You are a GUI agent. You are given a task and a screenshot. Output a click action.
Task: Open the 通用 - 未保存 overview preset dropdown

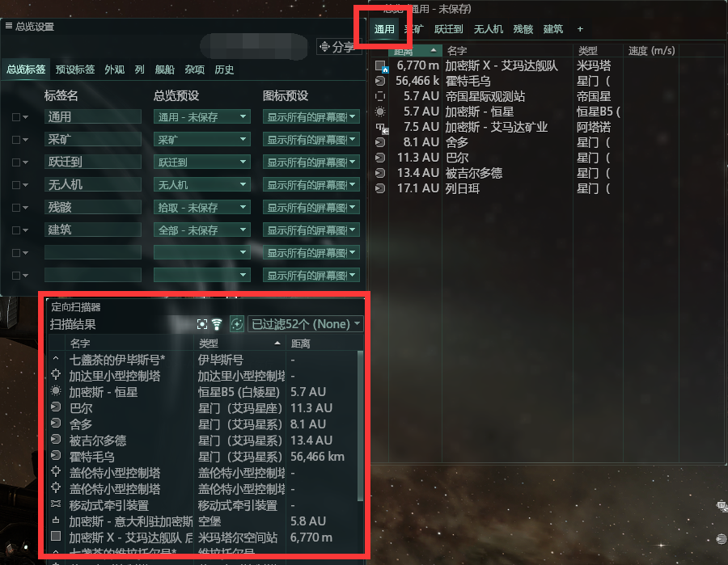point(202,117)
